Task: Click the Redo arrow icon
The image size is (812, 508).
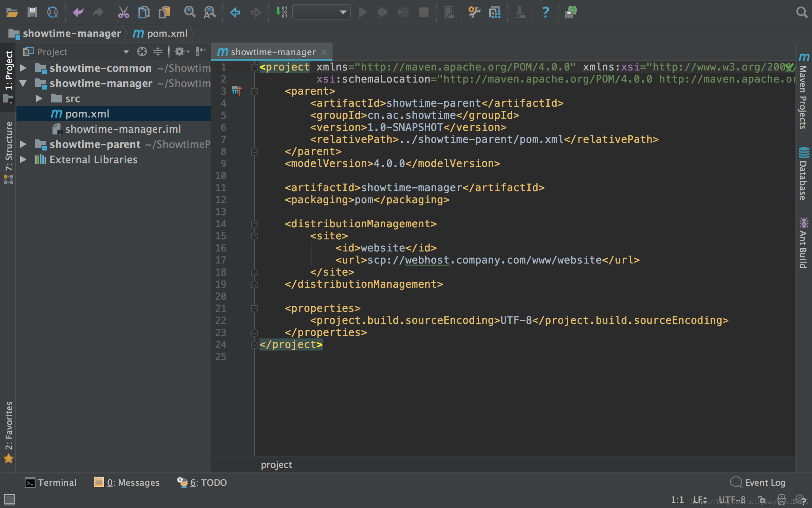Action: tap(98, 13)
